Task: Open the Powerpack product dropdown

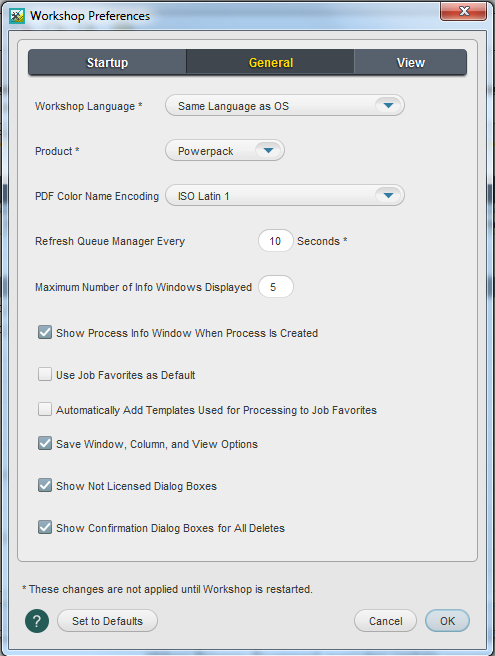Action: [x=225, y=151]
